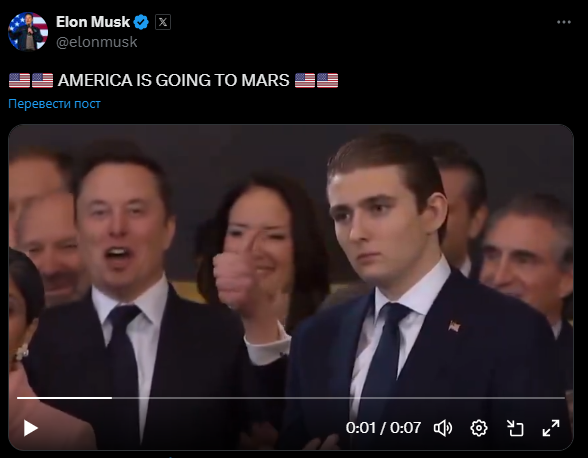This screenshot has width=588, height=458.
Task: Open the @elonmusk handle link
Action: click(x=96, y=42)
